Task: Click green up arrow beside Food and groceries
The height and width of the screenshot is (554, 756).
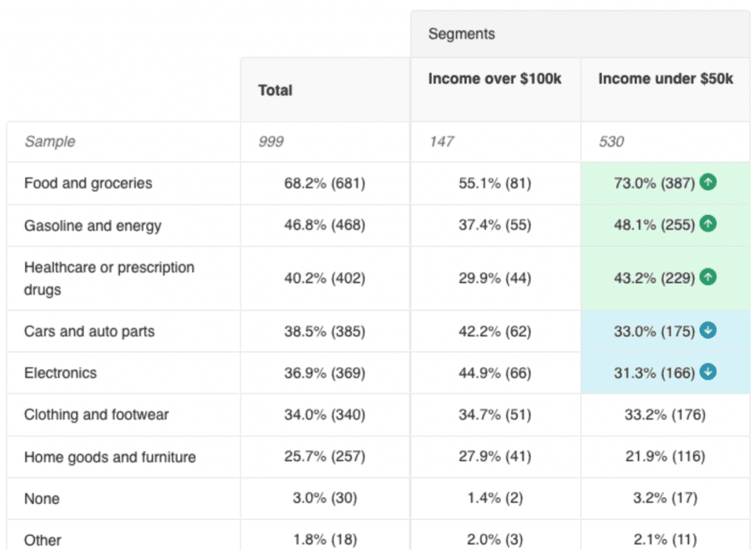Action: point(708,182)
